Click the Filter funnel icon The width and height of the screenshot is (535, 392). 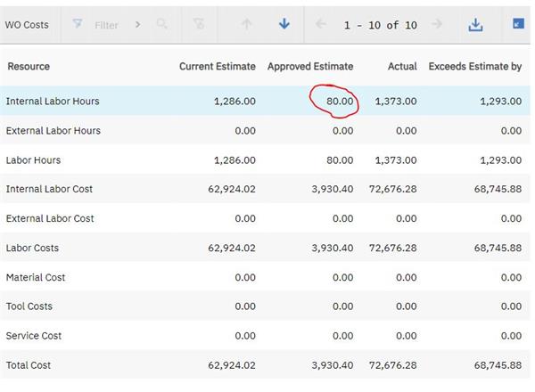coord(78,24)
